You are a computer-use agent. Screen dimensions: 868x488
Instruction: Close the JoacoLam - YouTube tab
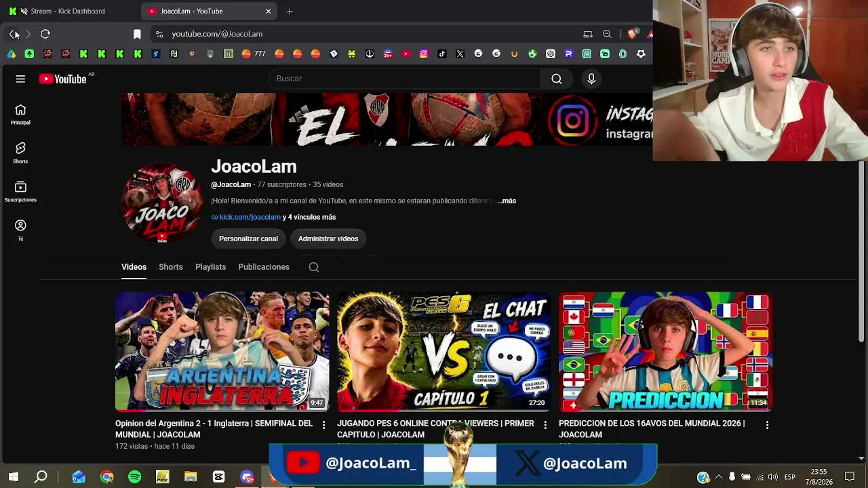point(268,11)
